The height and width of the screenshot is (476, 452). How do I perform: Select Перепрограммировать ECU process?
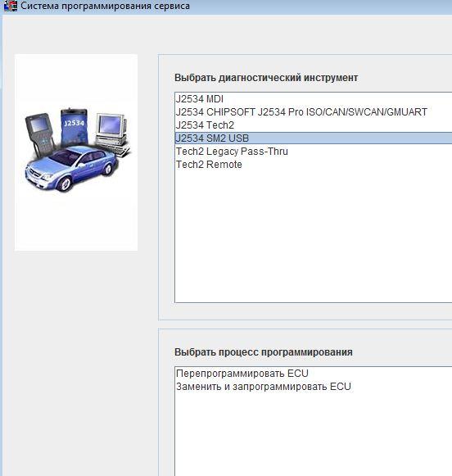point(314,374)
